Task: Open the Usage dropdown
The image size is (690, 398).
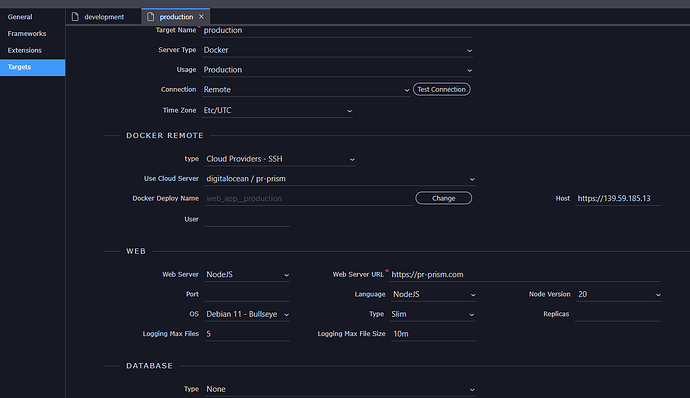Action: (338, 70)
